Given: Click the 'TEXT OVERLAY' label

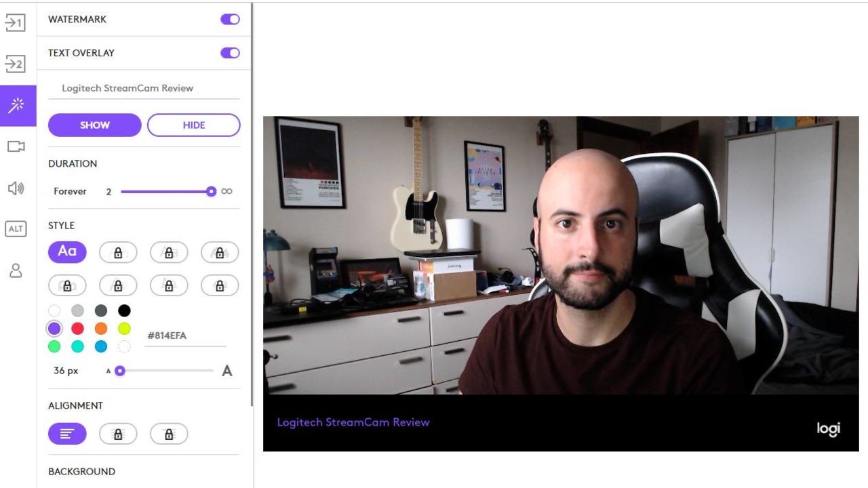Looking at the screenshot, I should [x=81, y=53].
